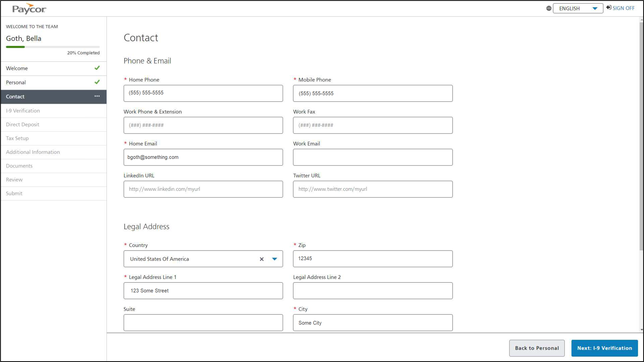Click the page vertical scrollbar
This screenshot has width=644, height=362.
point(641,136)
